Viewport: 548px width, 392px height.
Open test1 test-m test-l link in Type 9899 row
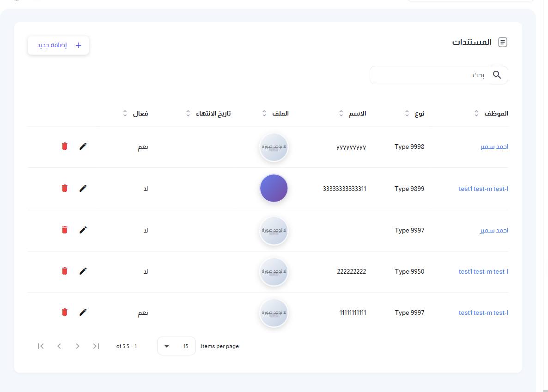click(x=483, y=189)
